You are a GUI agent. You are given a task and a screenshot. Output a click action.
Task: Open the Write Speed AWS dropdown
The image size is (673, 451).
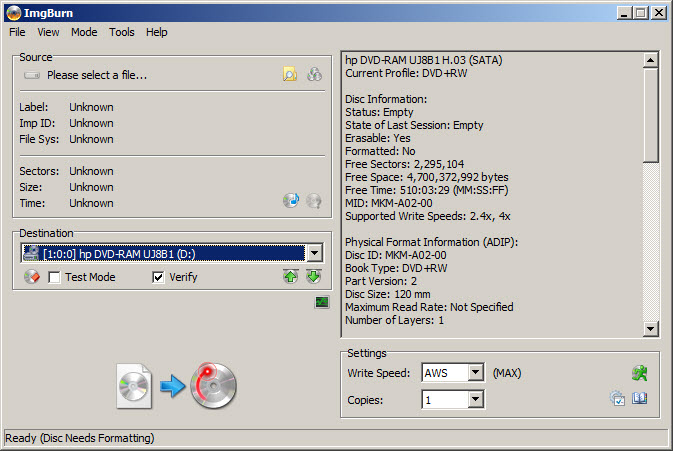476,372
